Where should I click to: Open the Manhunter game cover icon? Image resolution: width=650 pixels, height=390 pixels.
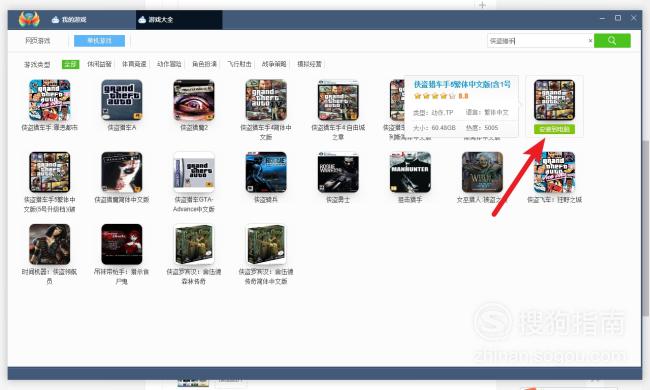pos(410,172)
